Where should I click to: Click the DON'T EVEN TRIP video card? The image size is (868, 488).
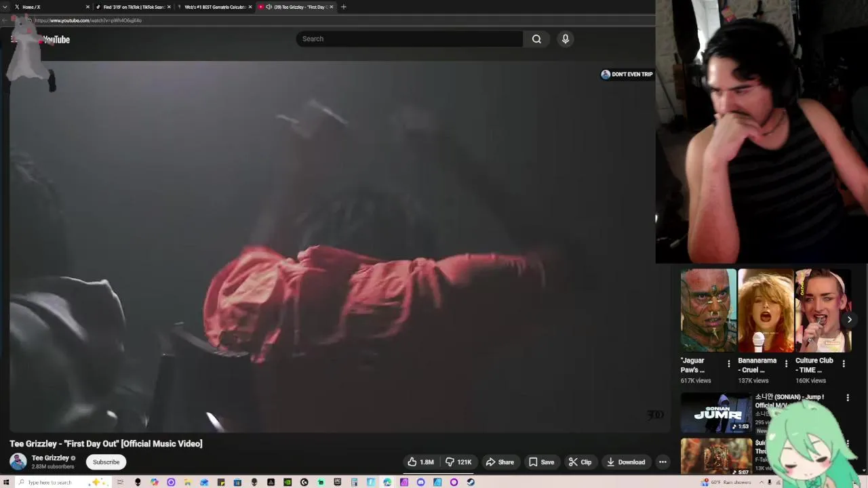627,75
